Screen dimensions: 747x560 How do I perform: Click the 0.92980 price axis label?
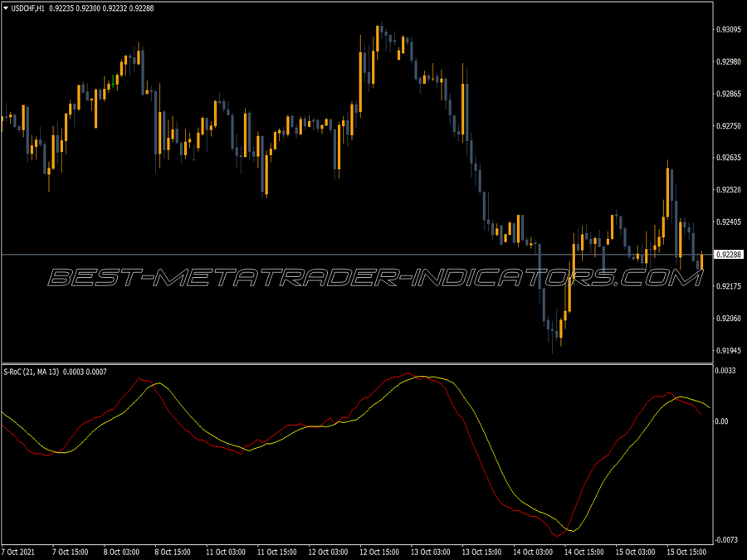[729, 62]
